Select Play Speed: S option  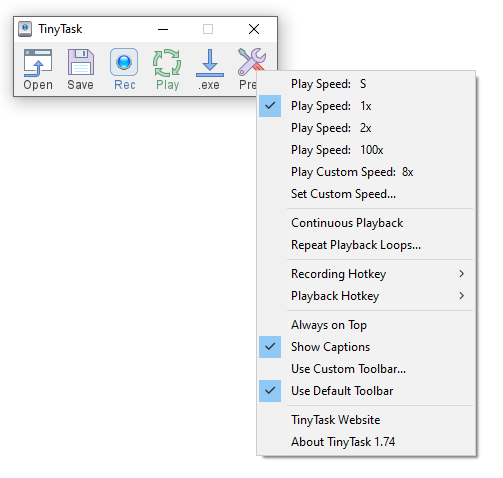pyautogui.click(x=366, y=84)
